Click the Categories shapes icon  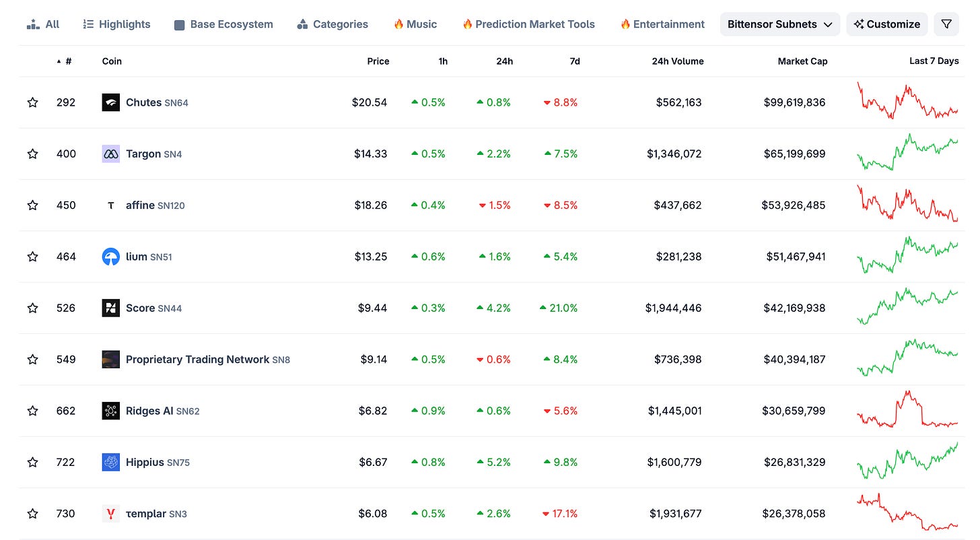302,24
